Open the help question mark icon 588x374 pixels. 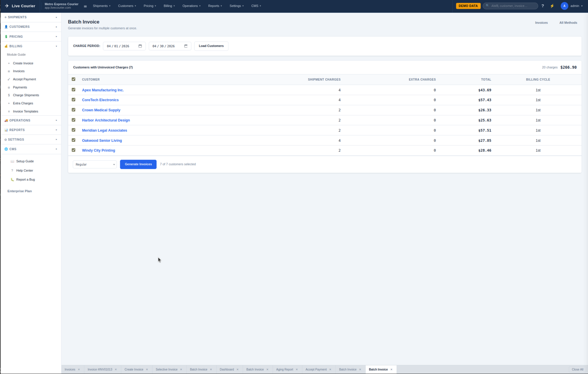(542, 6)
